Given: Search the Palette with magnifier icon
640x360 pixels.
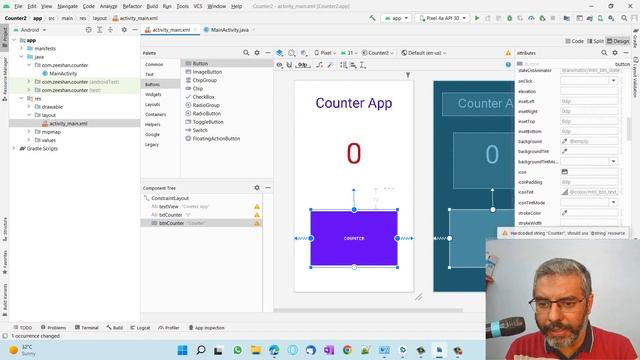Looking at the screenshot, I should click(246, 53).
